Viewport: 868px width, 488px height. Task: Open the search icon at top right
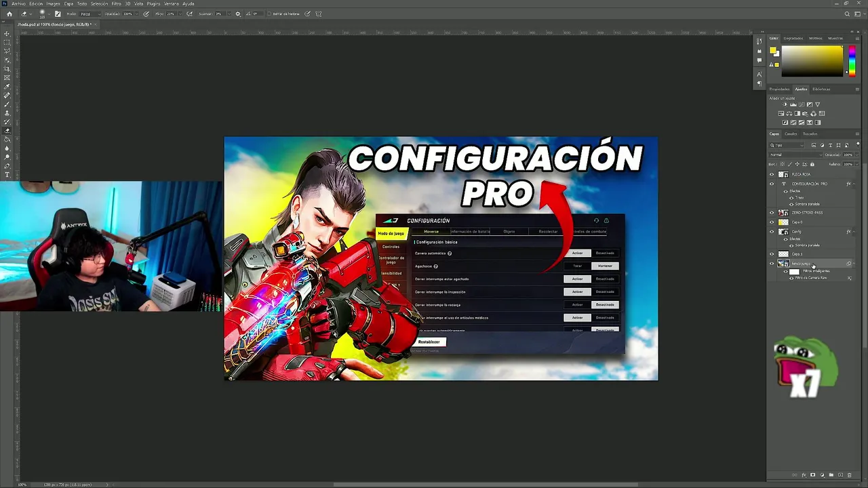point(847,14)
